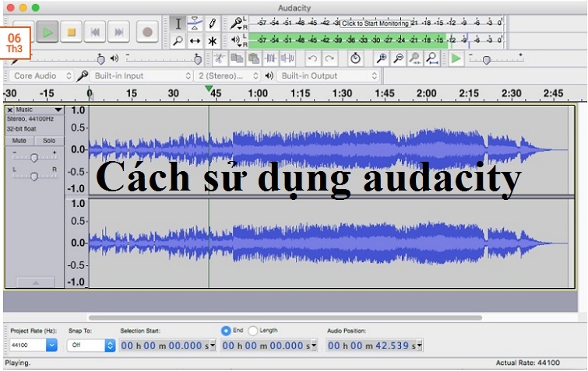Click the Music track pan slider knob
588x371 pixels.
tap(34, 176)
